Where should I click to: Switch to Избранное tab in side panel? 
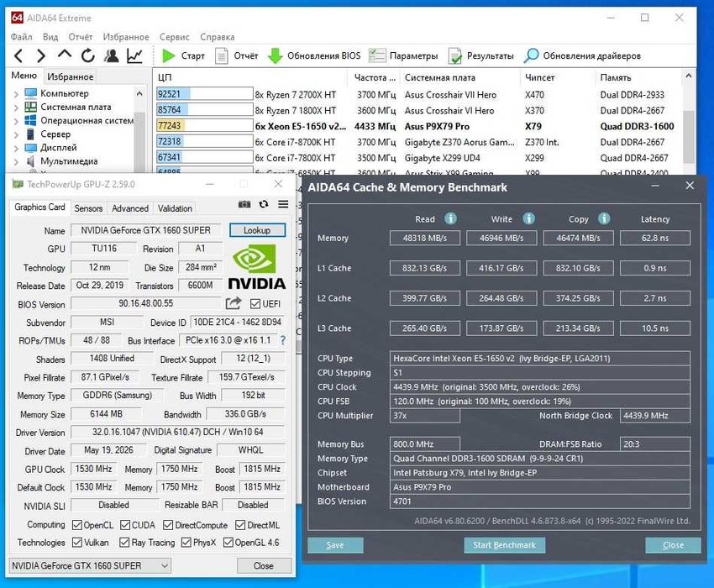pos(70,76)
